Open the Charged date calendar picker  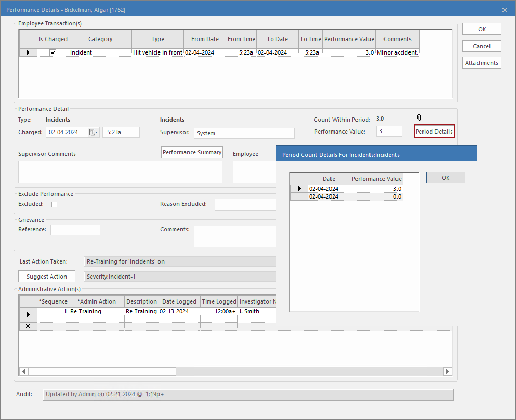pos(94,133)
